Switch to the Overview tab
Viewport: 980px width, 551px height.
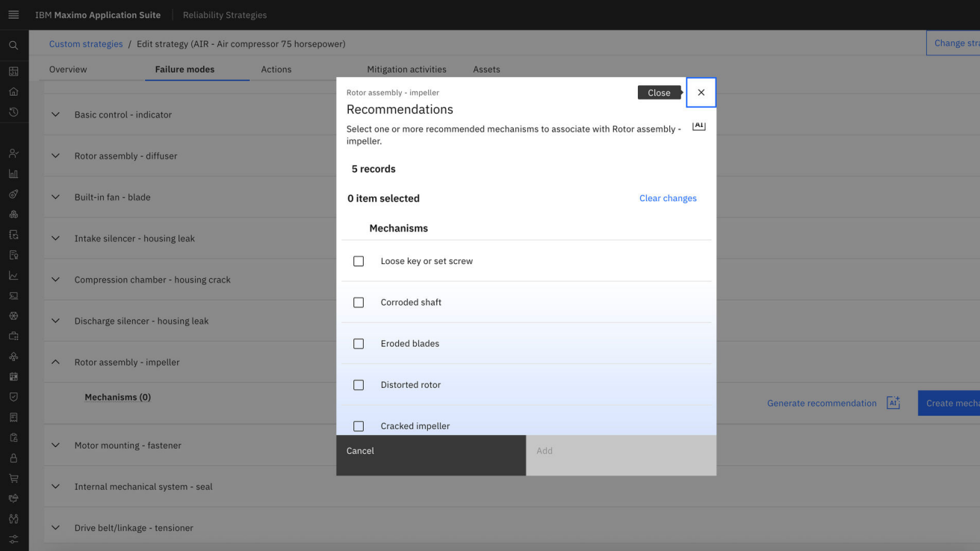click(x=68, y=70)
